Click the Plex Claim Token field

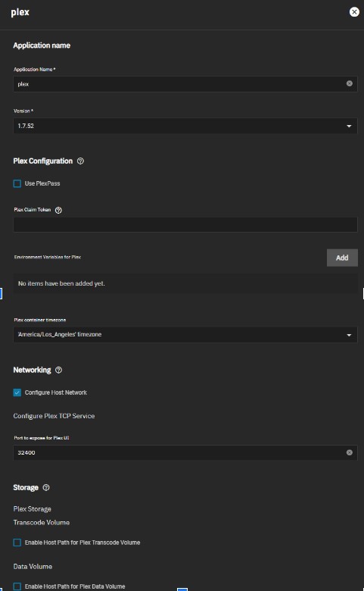185,224
